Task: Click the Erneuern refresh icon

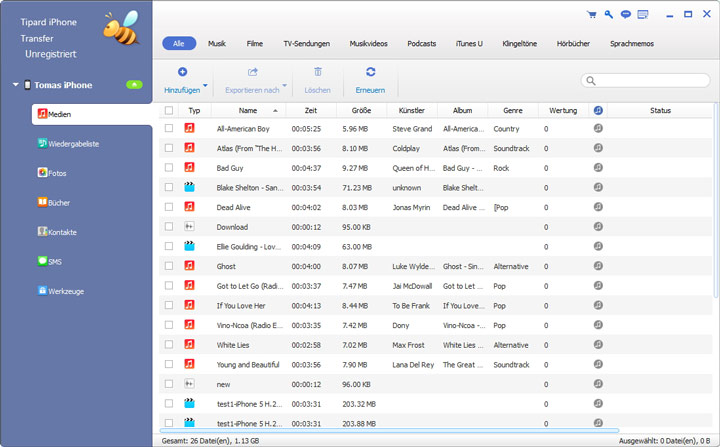Action: tap(371, 72)
